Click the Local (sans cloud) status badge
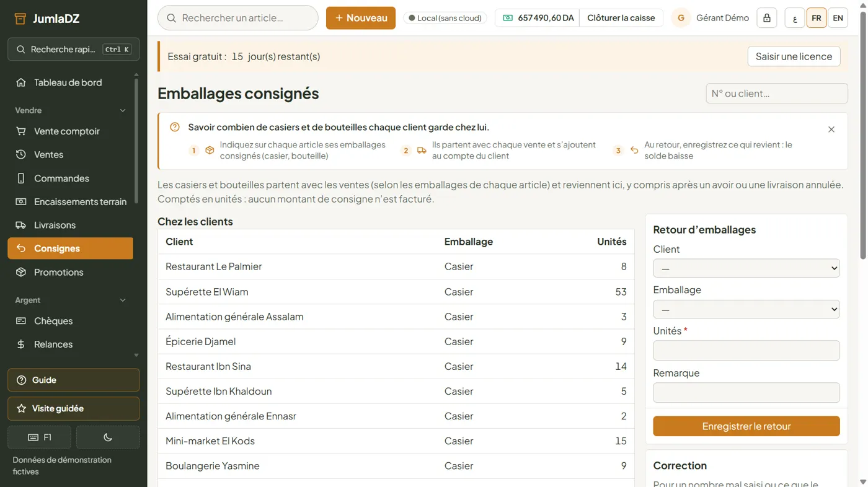Viewport: 868px width, 487px height. 445,18
